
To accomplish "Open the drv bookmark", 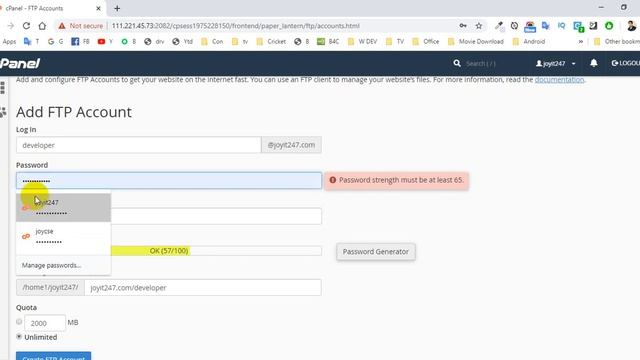I will tap(154, 41).
